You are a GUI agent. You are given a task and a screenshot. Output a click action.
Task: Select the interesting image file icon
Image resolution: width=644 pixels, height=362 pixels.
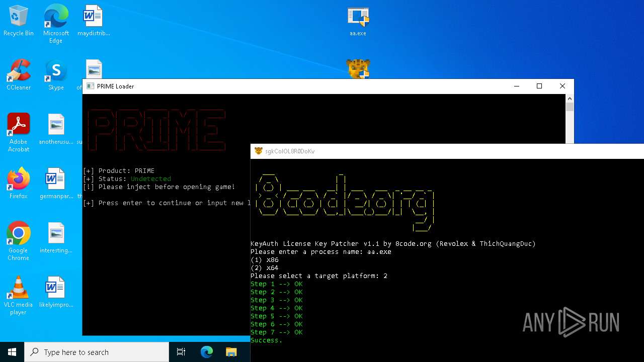(56, 238)
